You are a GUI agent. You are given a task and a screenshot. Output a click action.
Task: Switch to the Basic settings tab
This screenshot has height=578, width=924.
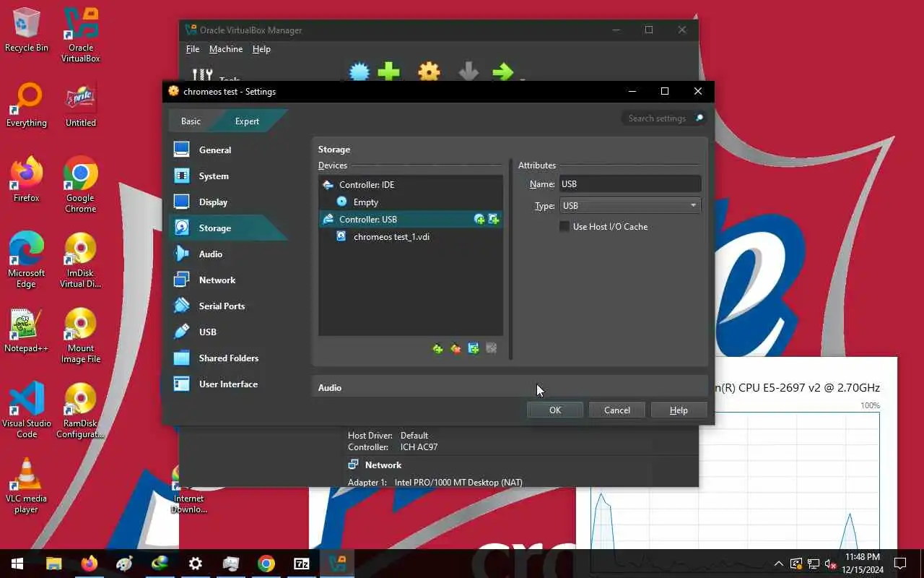[x=191, y=121]
